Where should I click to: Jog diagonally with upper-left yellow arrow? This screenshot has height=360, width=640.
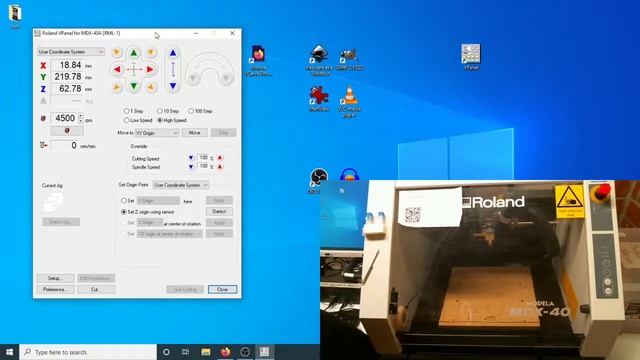[x=117, y=52]
